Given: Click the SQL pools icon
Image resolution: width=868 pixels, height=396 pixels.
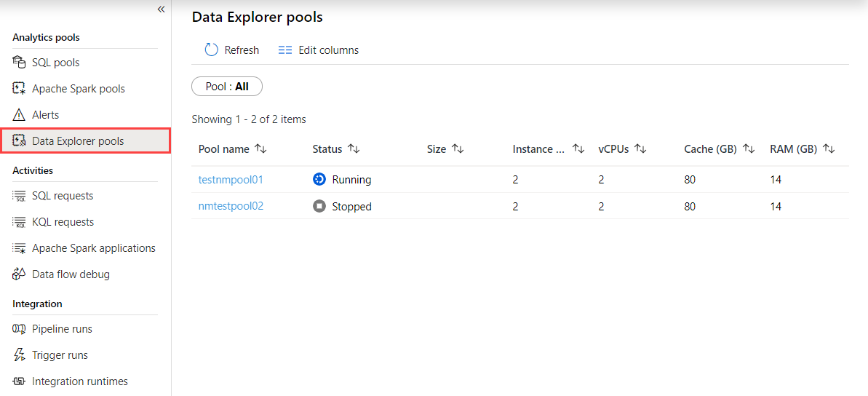Looking at the screenshot, I should pyautogui.click(x=19, y=63).
